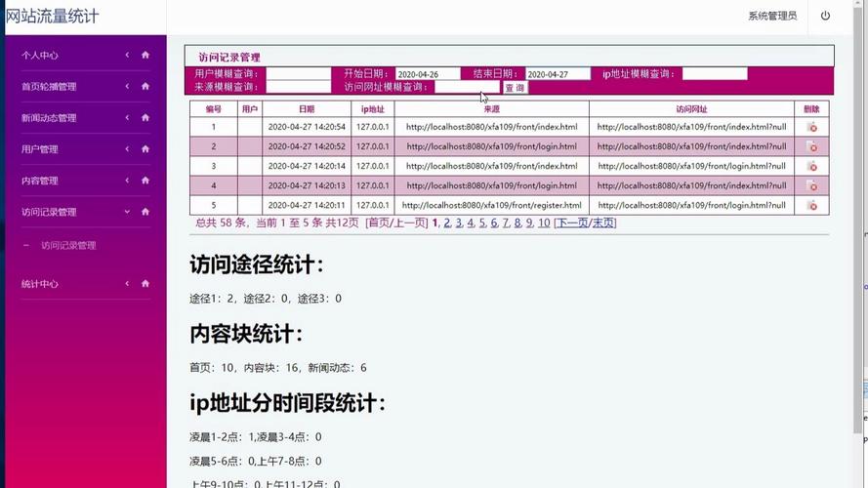
Task: Expand 个人中心 menu chevron
Action: click(x=127, y=55)
